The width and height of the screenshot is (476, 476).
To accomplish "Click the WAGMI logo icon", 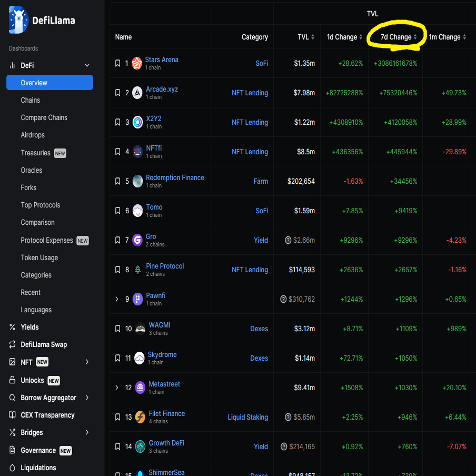I will click(140, 329).
